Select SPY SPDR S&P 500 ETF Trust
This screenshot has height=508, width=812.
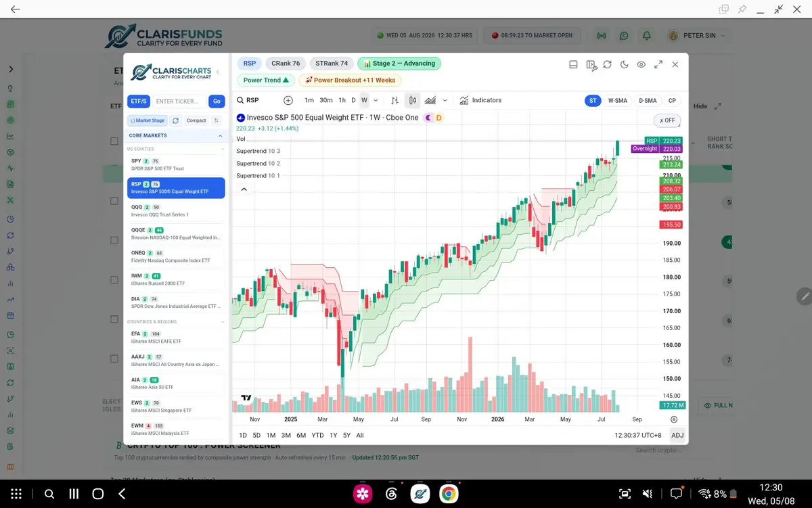pos(176,164)
